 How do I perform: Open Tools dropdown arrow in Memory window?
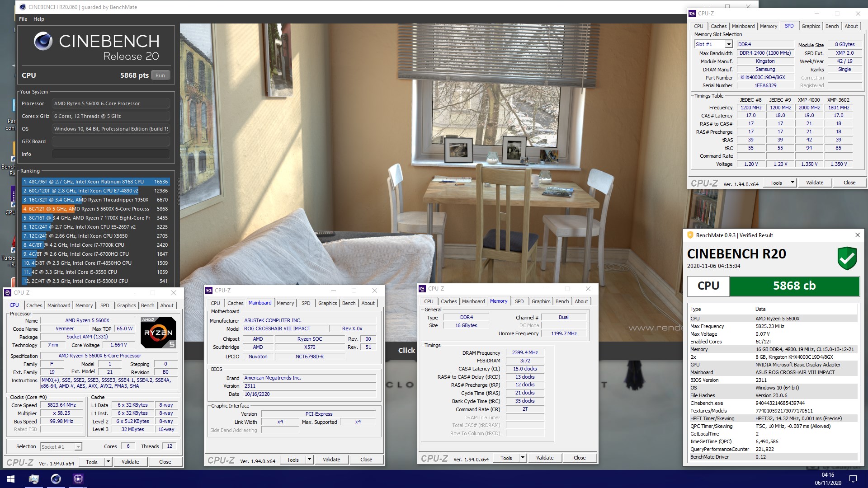(523, 458)
